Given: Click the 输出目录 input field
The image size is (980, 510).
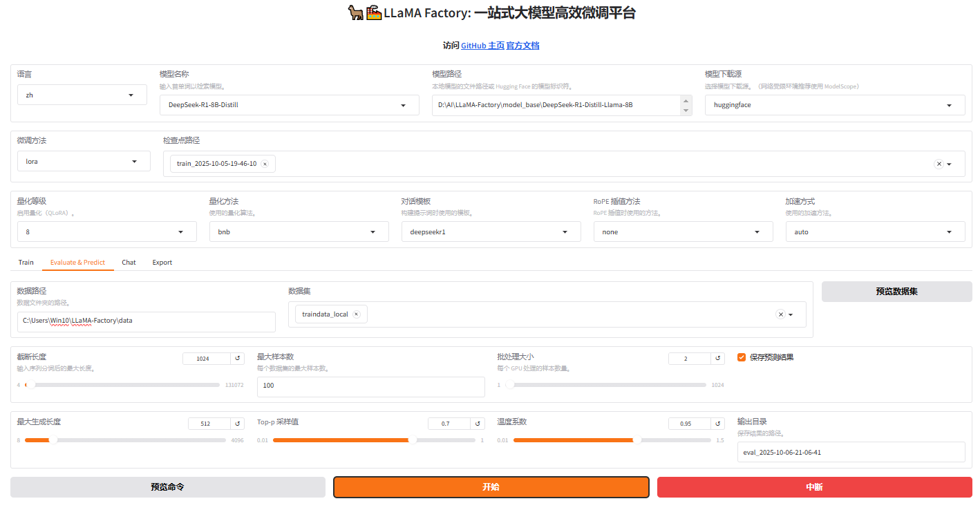Looking at the screenshot, I should tap(851, 453).
